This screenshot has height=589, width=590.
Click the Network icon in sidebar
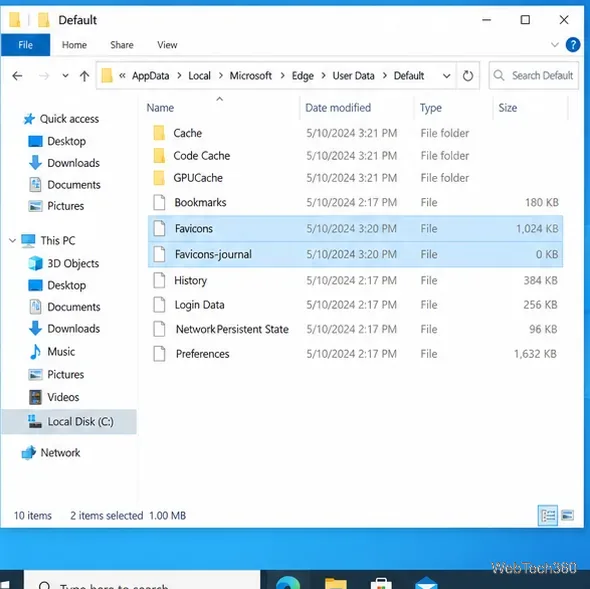pyautogui.click(x=29, y=453)
